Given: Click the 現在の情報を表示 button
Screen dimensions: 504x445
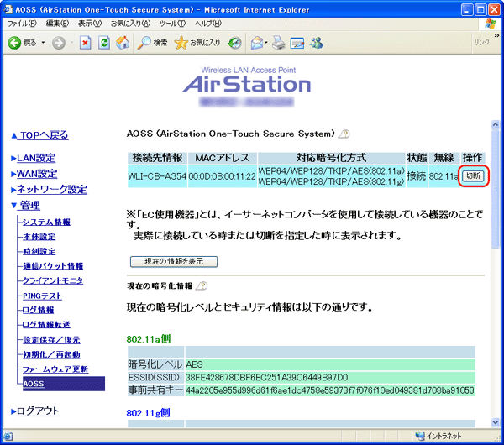Looking at the screenshot, I should [x=174, y=261].
